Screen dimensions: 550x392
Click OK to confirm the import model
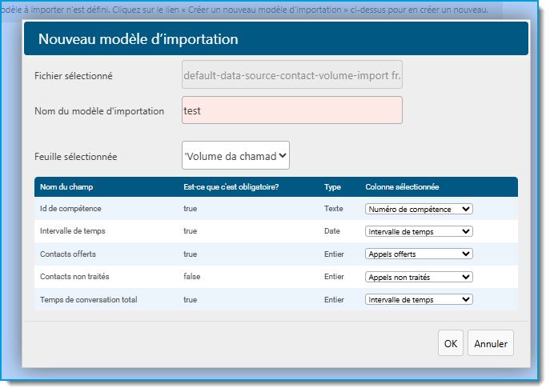pos(451,343)
